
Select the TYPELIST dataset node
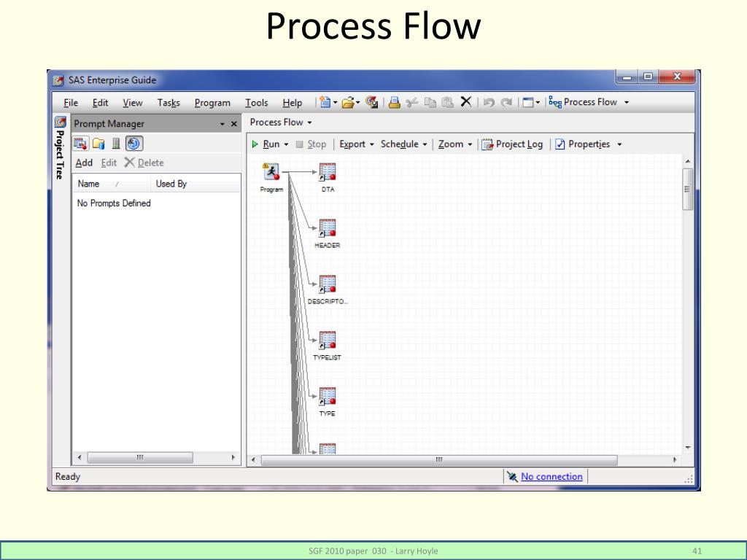coord(328,340)
